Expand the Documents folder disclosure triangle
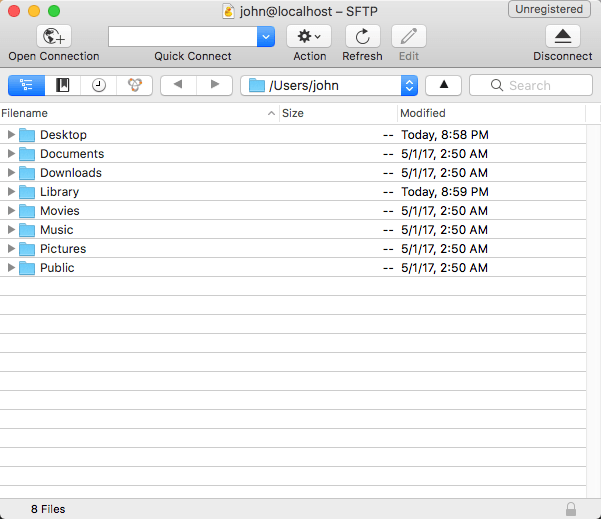 pos(11,154)
